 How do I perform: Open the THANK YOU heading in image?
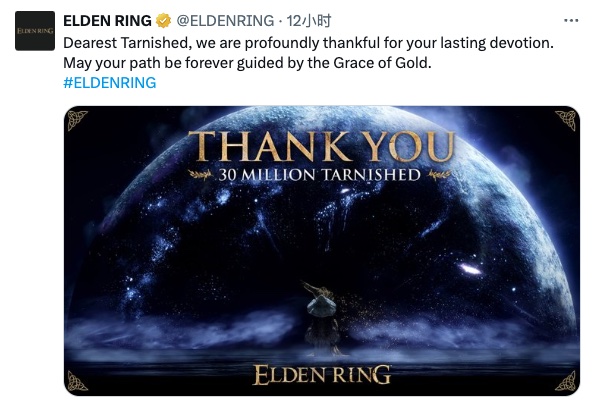tap(322, 146)
